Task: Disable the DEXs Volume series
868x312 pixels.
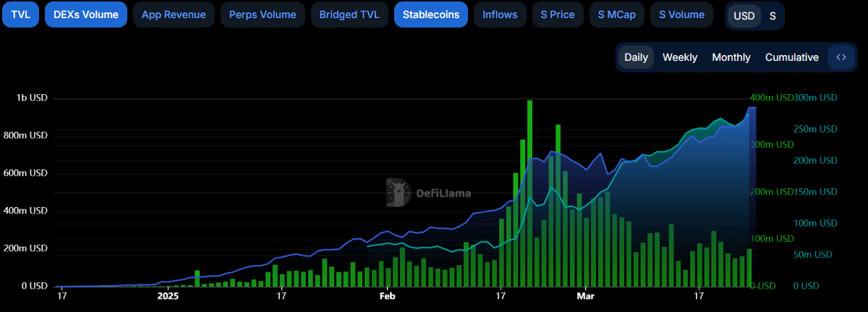Action: point(86,14)
